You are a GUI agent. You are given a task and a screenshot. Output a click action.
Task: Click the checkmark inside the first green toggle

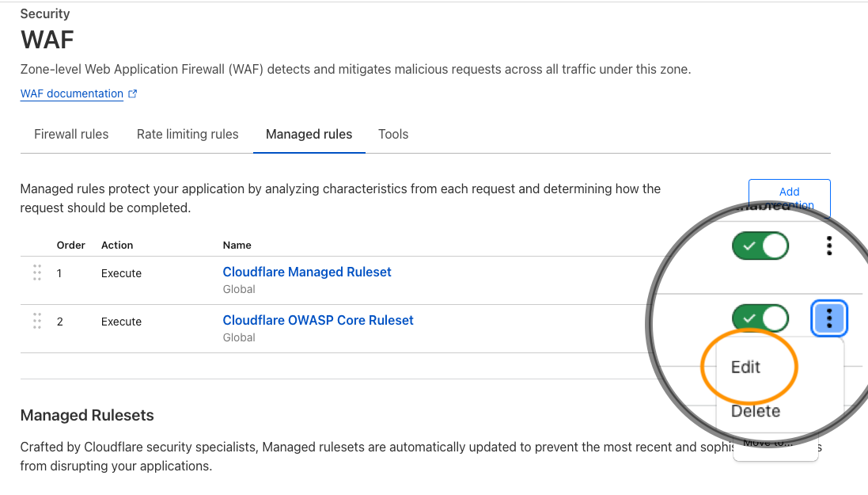pos(750,246)
